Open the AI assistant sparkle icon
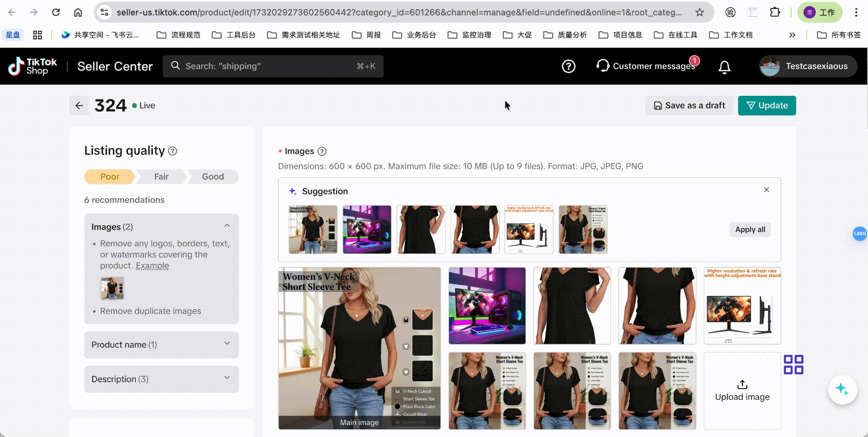The width and height of the screenshot is (868, 437). (842, 389)
